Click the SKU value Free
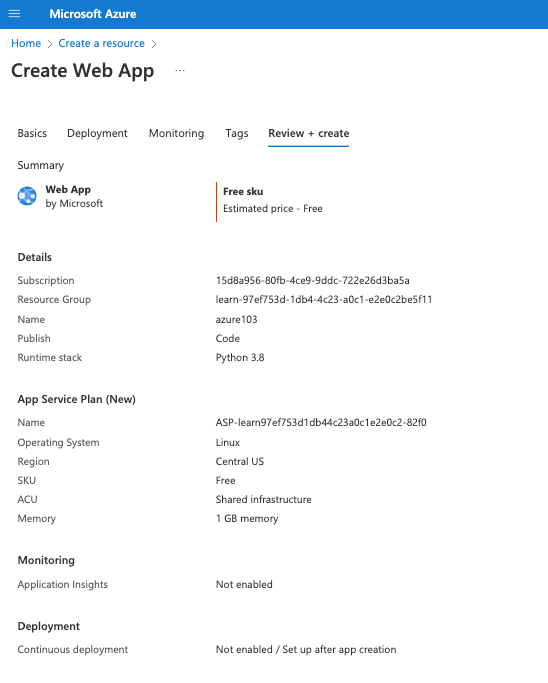The width and height of the screenshot is (548, 683). (x=226, y=480)
